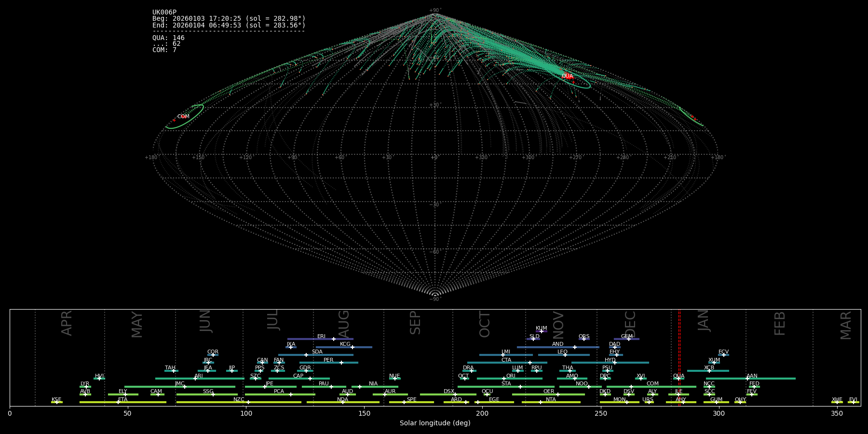This screenshot has height=434, width=868.
Task: Click the 'QUA: 146' count entry
Action: (x=168, y=38)
